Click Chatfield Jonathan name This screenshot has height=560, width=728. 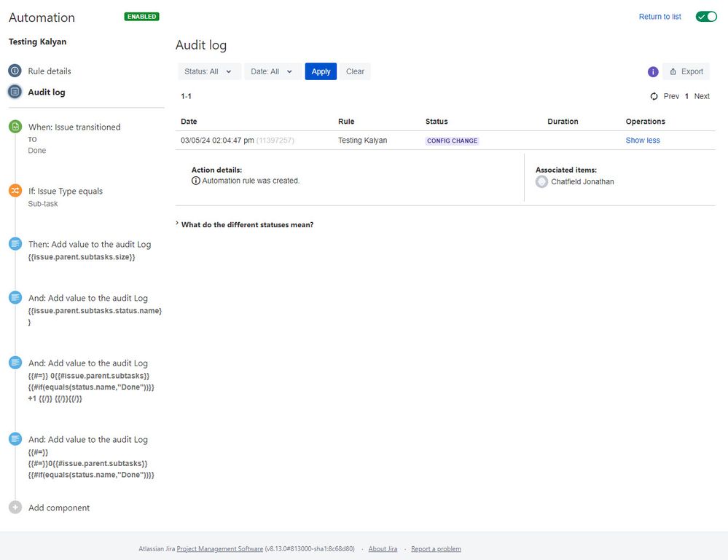coord(582,181)
